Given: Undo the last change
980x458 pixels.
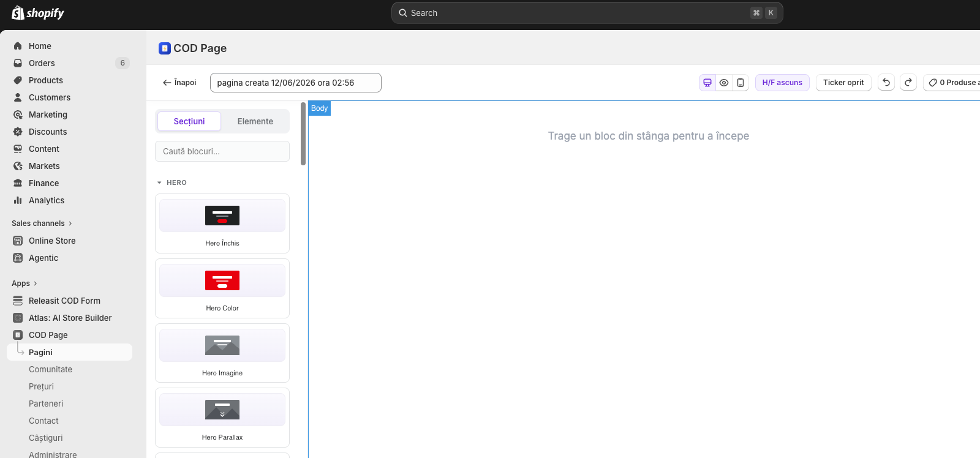Looking at the screenshot, I should coord(886,83).
